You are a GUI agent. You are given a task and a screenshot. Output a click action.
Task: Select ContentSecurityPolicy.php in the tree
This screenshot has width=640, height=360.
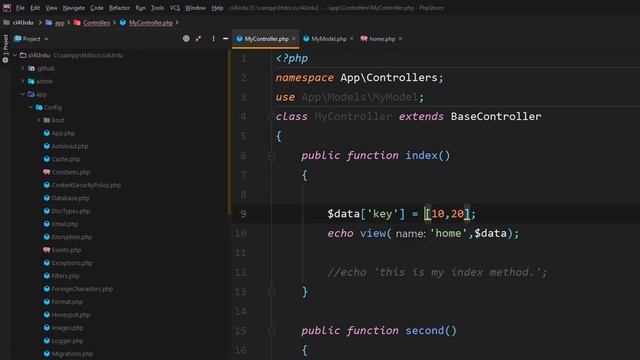(86, 185)
